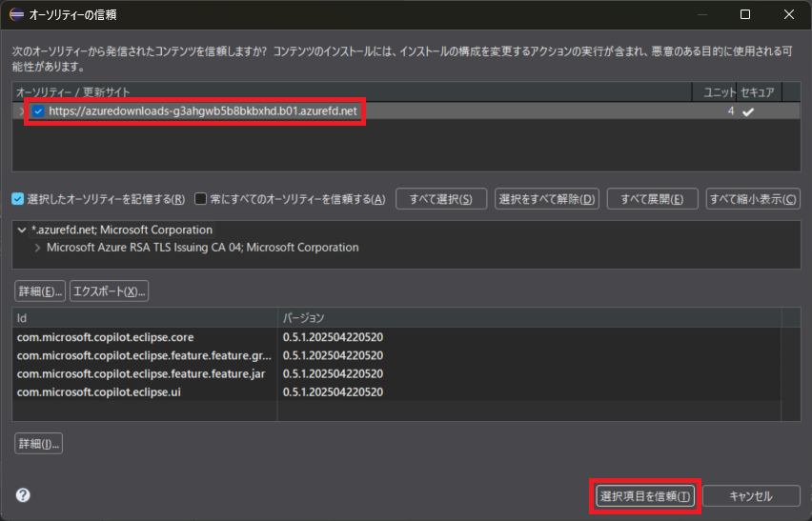
Task: Click すべて選択 button
Action: (440, 199)
